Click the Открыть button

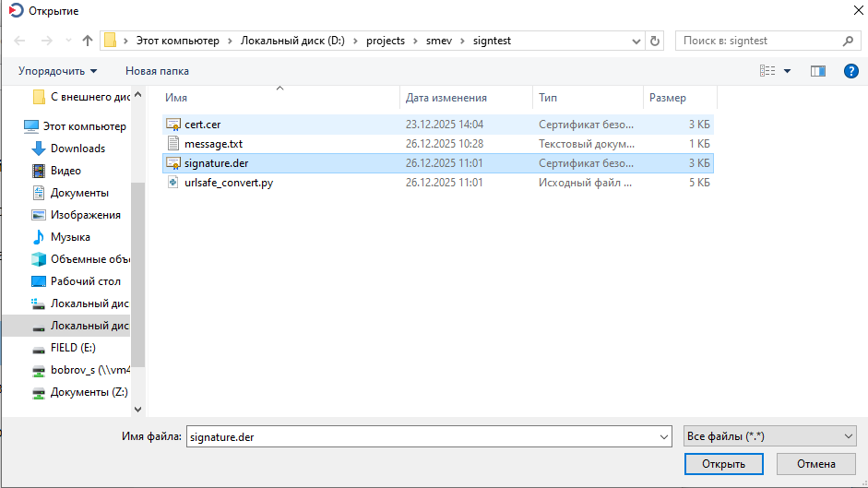(722, 463)
